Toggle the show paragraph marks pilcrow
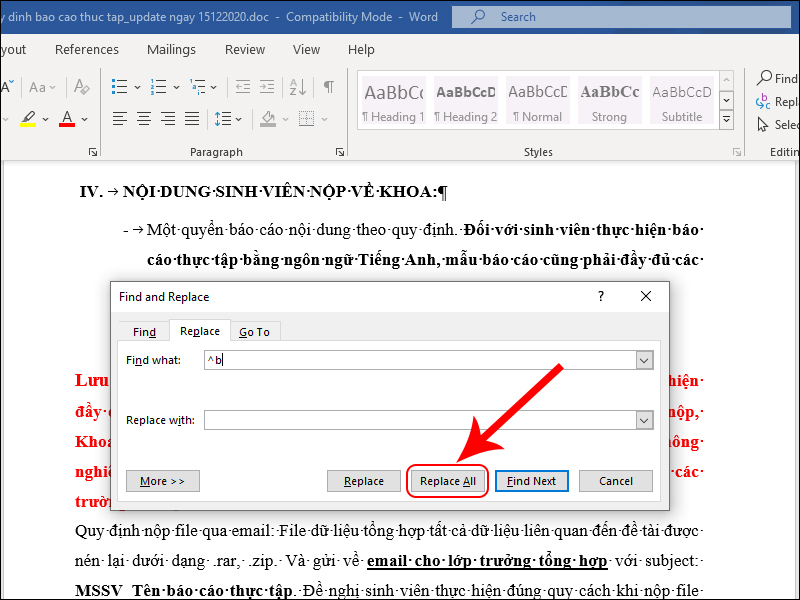This screenshot has height=600, width=800. point(328,87)
